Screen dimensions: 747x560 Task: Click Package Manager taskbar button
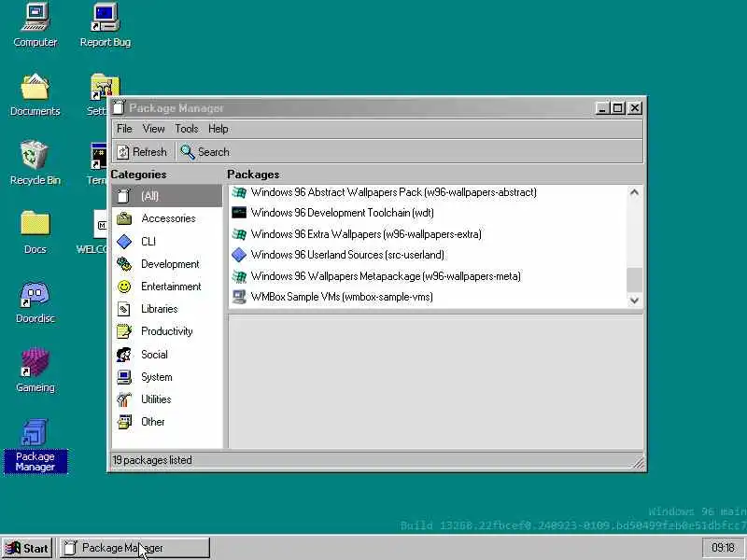click(x=134, y=548)
